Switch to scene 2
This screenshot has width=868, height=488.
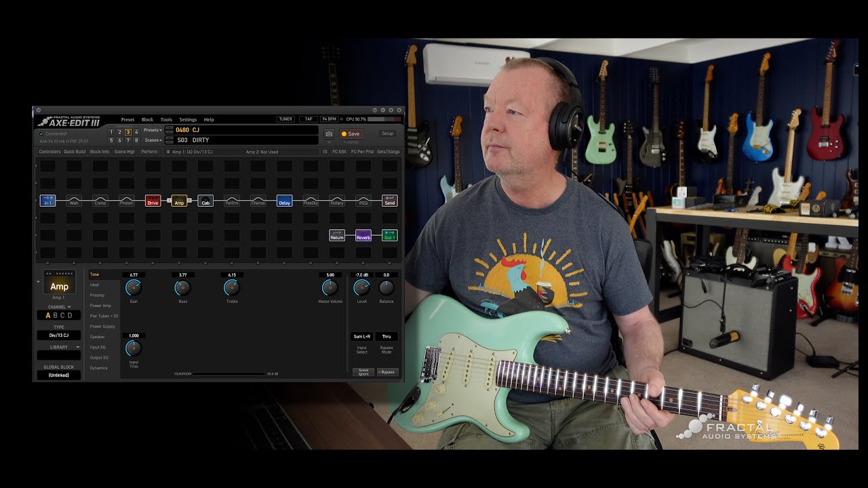[119, 132]
